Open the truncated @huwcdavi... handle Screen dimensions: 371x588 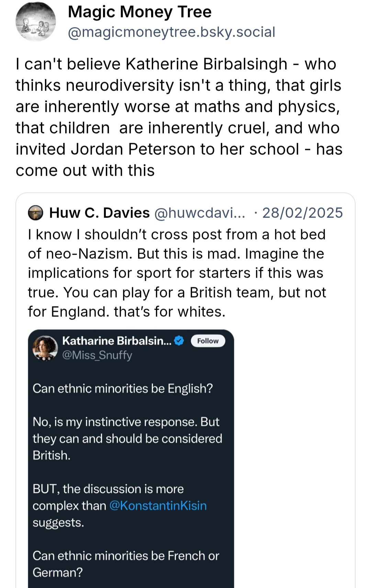coord(200,213)
